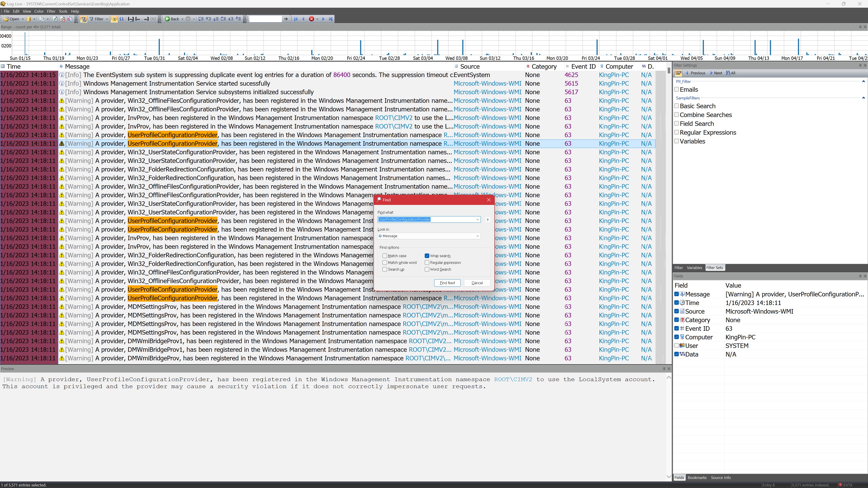
Task: Click Find Next button
Action: pos(448,283)
